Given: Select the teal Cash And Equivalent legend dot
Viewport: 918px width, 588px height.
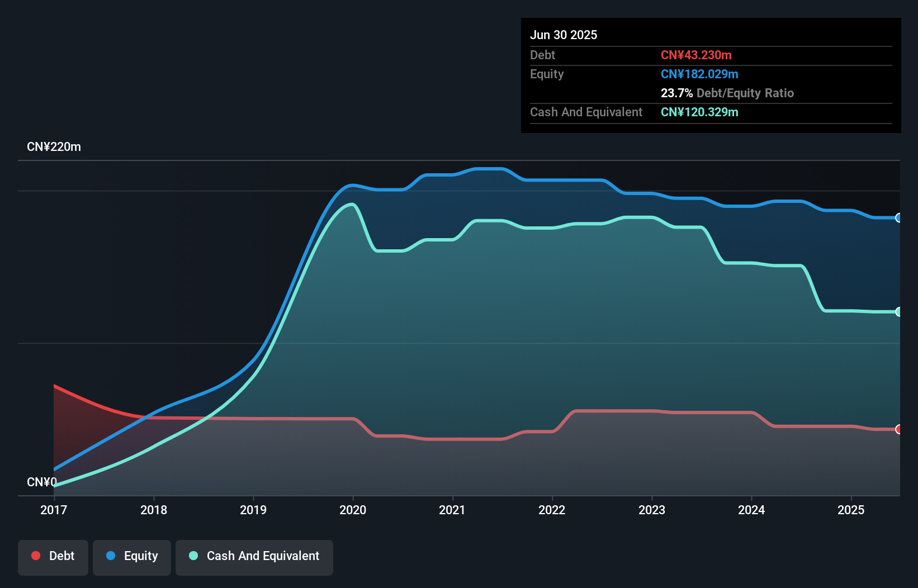Looking at the screenshot, I should click(192, 556).
